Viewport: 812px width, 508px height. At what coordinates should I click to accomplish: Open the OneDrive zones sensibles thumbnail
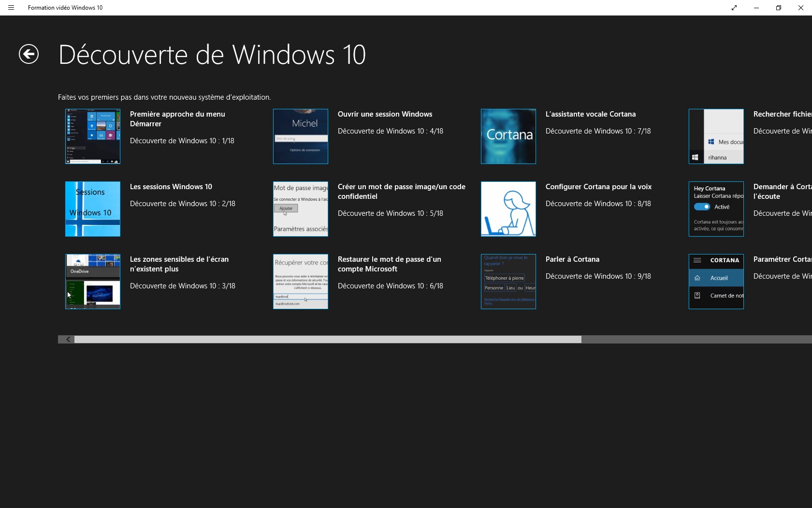point(93,282)
